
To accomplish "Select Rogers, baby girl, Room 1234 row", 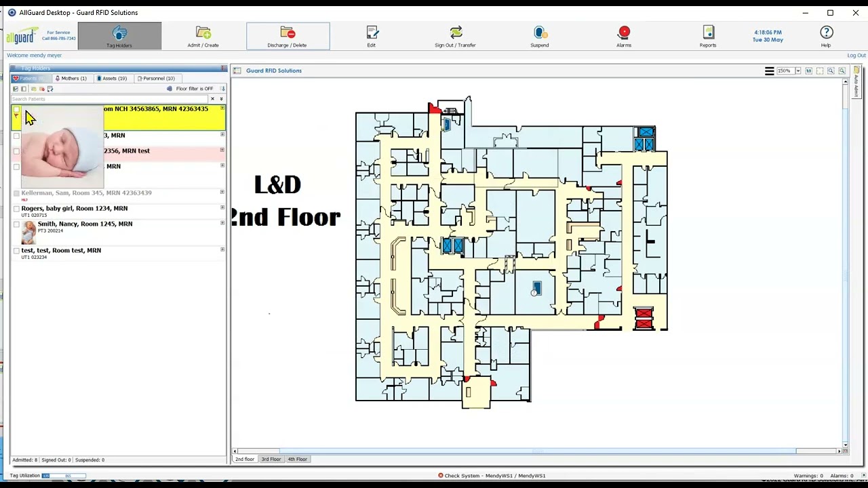I will (118, 211).
